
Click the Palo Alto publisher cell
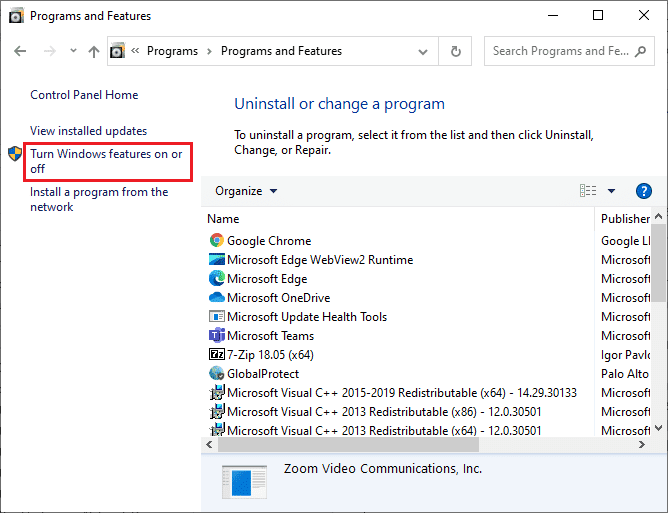click(625, 374)
